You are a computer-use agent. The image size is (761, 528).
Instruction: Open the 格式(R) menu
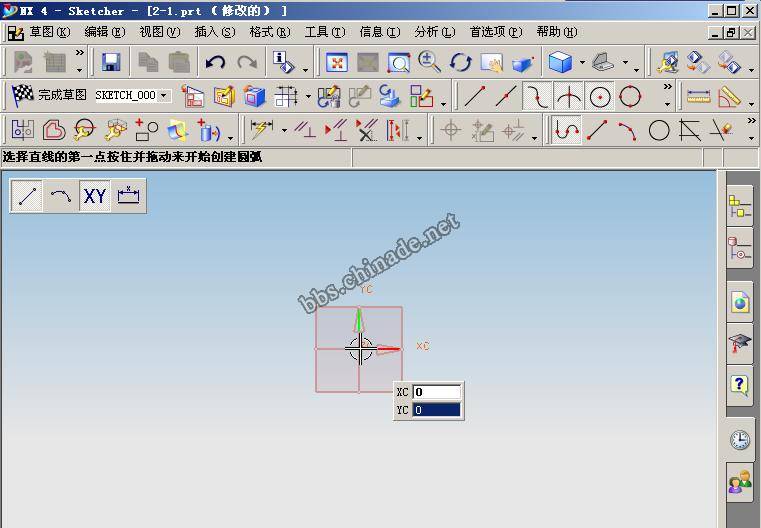pos(270,32)
